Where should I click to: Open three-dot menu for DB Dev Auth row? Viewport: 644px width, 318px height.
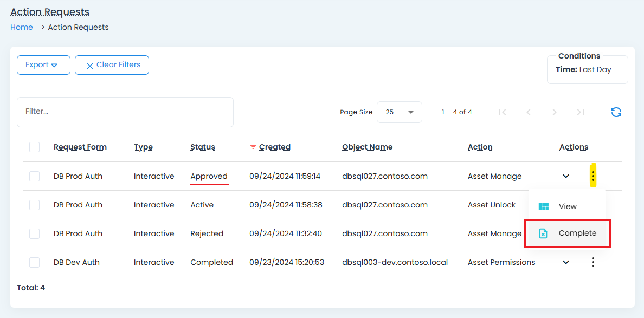(x=593, y=262)
